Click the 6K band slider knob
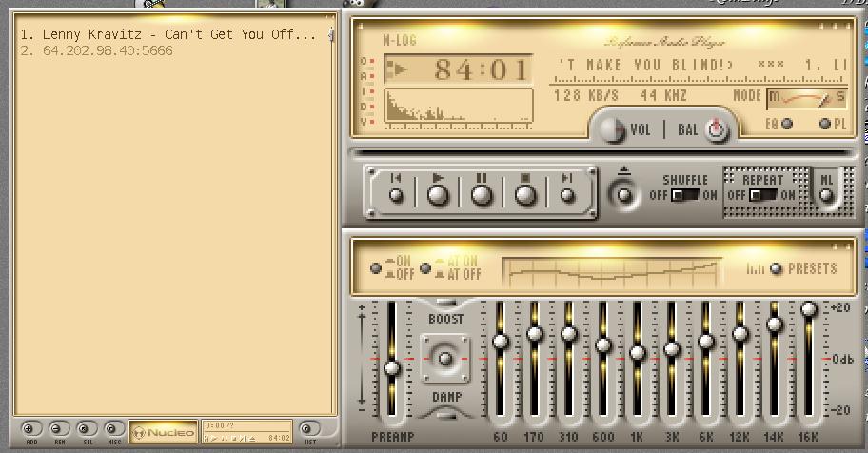Viewport: 868px width, 453px height. [x=706, y=341]
